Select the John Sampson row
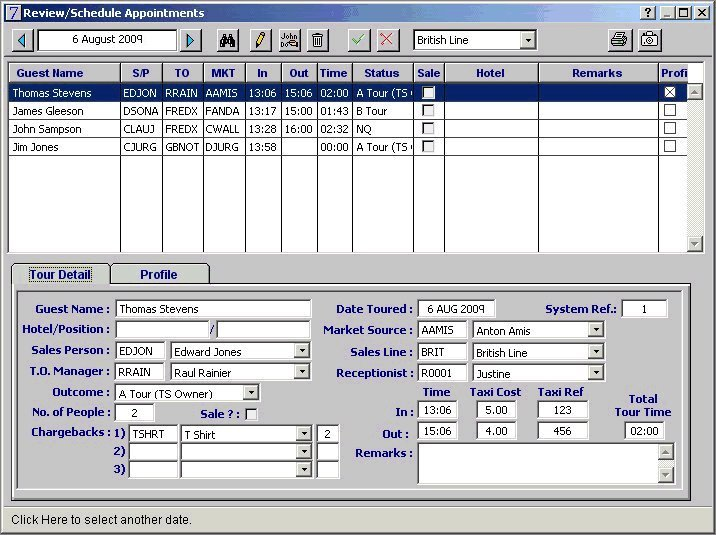Image resolution: width=716 pixels, height=535 pixels. coord(347,129)
